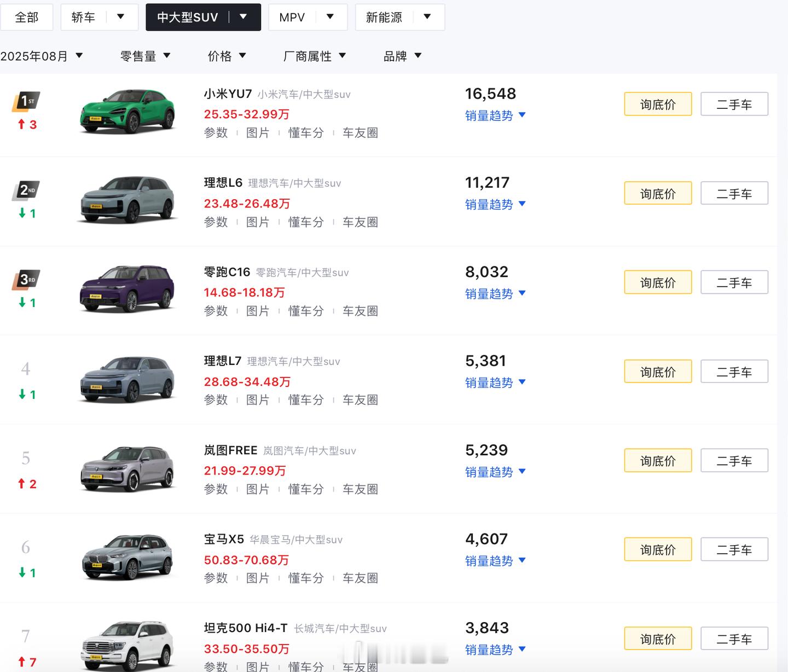The width and height of the screenshot is (788, 672).
Task: Click 二手车 for 坦克500 Hi4-T
Action: pyautogui.click(x=734, y=639)
